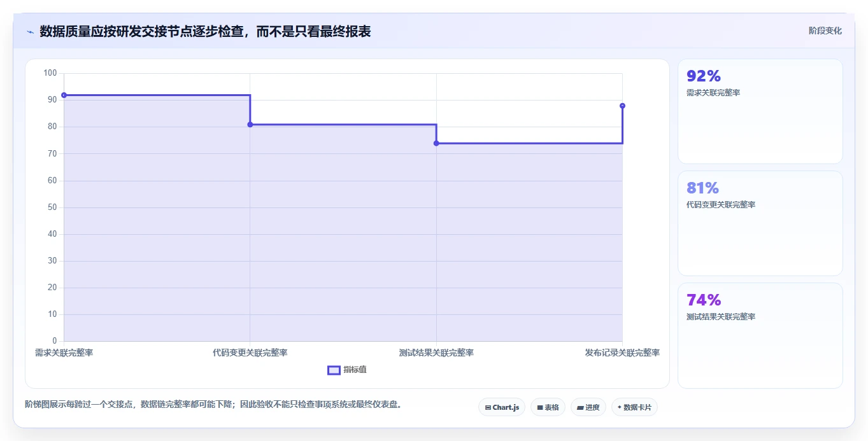This screenshot has height=441, width=868.
Task: Click 测试结果关联完整率 label under 74%
Action: (721, 317)
